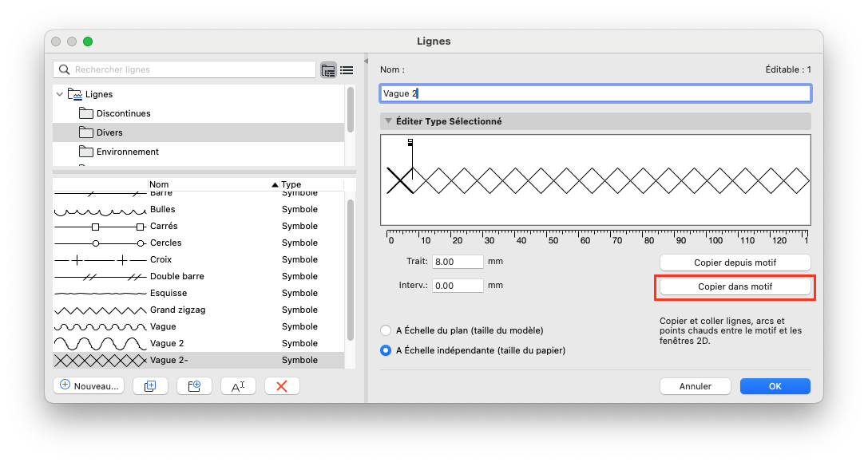Switch to folder tree view icon
This screenshot has height=462, width=868.
coord(328,70)
